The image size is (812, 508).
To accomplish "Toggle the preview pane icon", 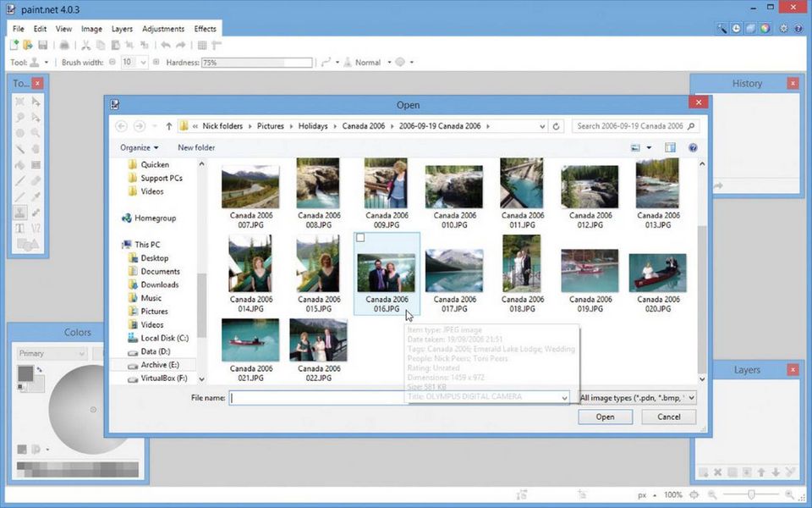I will 670,147.
